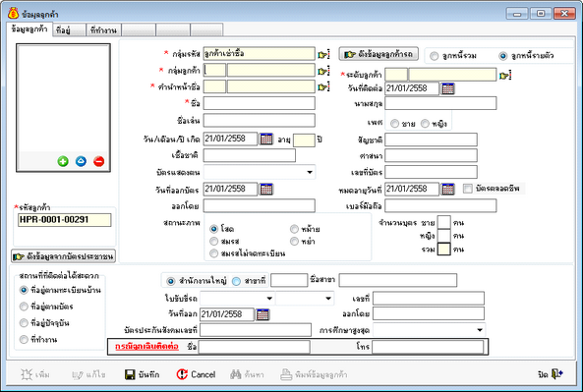Click พิมพ์ข้อมูลลูกค้า print button
The height and width of the screenshot is (392, 583).
314,374
